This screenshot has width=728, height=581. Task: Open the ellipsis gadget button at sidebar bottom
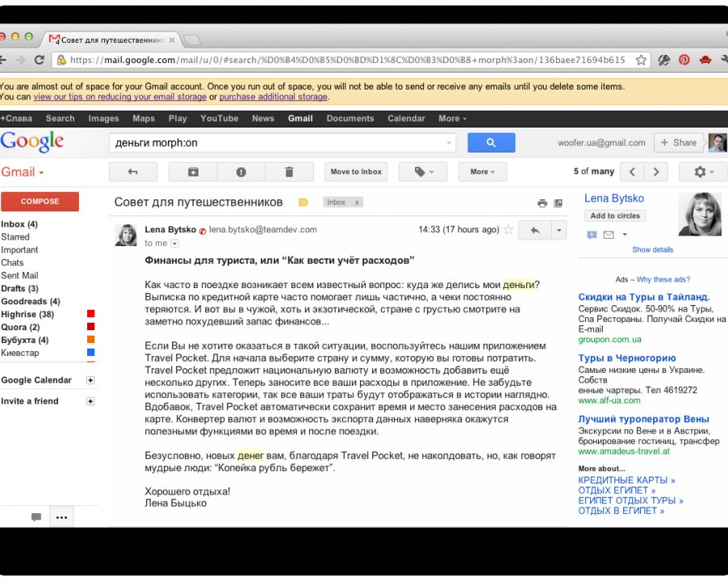pos(62,517)
